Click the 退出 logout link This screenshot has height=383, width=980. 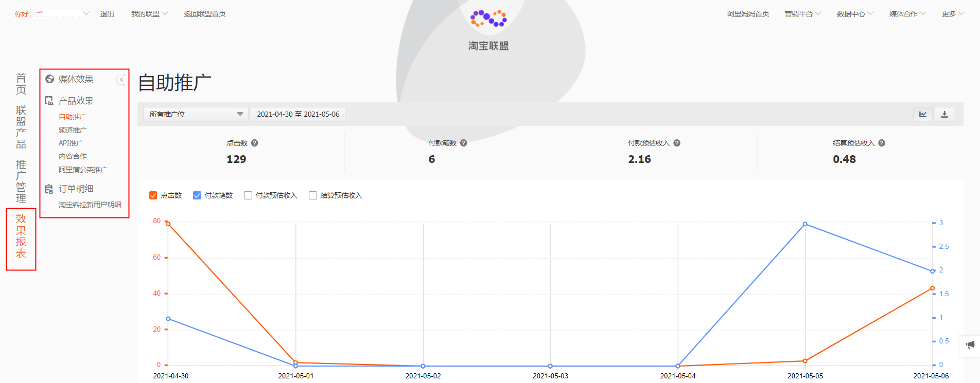click(107, 14)
